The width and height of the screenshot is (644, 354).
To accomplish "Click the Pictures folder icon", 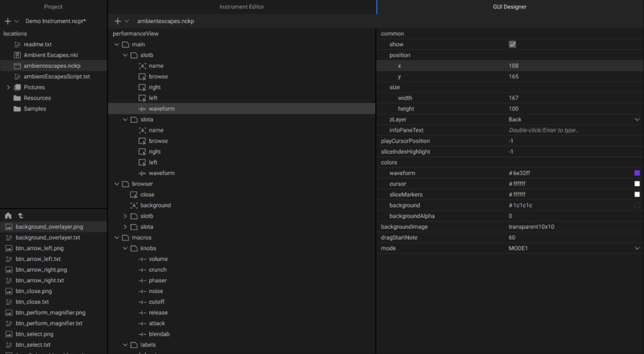I will point(17,88).
